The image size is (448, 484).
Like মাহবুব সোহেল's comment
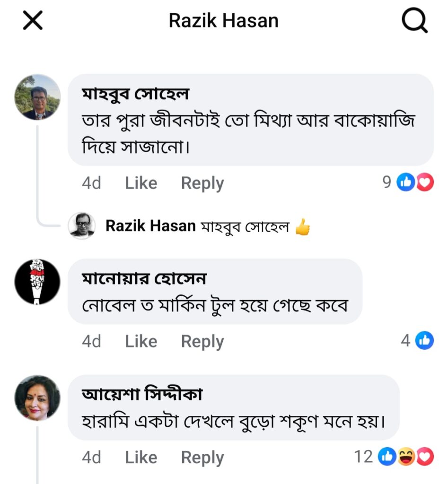(x=141, y=183)
